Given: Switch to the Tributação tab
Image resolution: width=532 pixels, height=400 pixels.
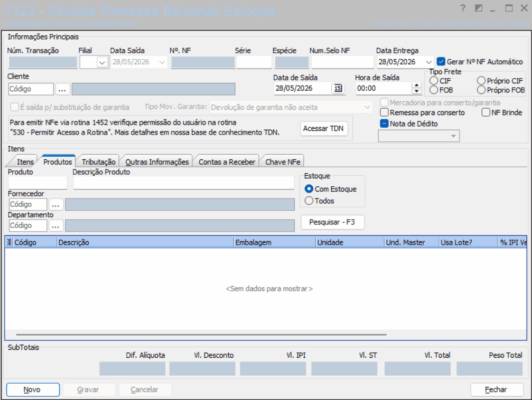Looking at the screenshot, I should click(x=99, y=162).
